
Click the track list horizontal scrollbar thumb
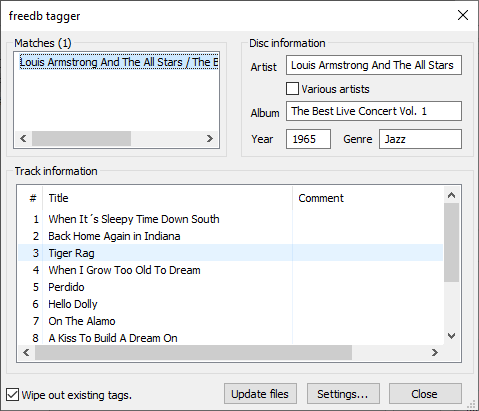(193, 352)
